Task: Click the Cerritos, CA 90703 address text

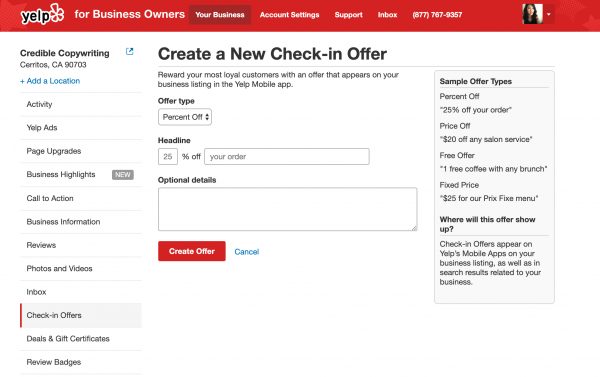Action: click(53, 65)
